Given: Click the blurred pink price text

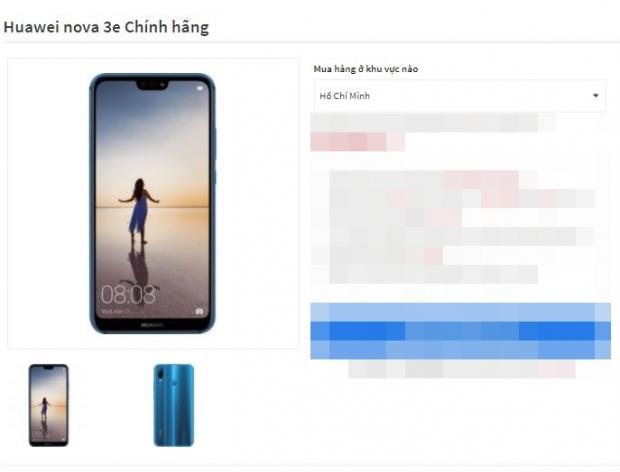Looking at the screenshot, I should 358,142.
